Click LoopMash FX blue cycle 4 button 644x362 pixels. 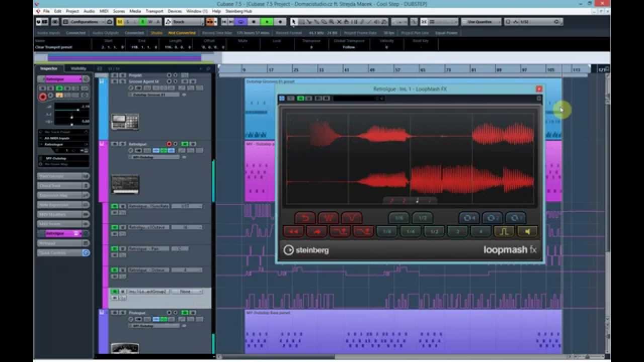click(x=469, y=218)
